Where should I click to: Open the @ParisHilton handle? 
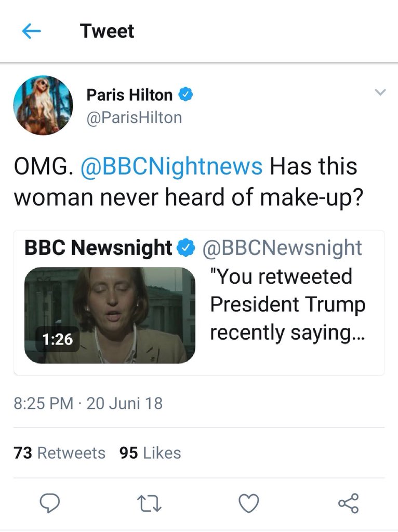click(x=134, y=117)
